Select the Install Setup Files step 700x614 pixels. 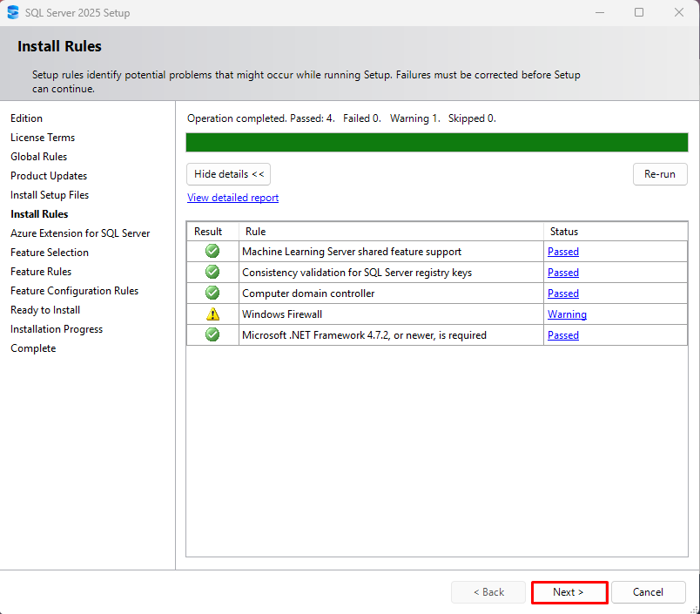click(x=50, y=195)
